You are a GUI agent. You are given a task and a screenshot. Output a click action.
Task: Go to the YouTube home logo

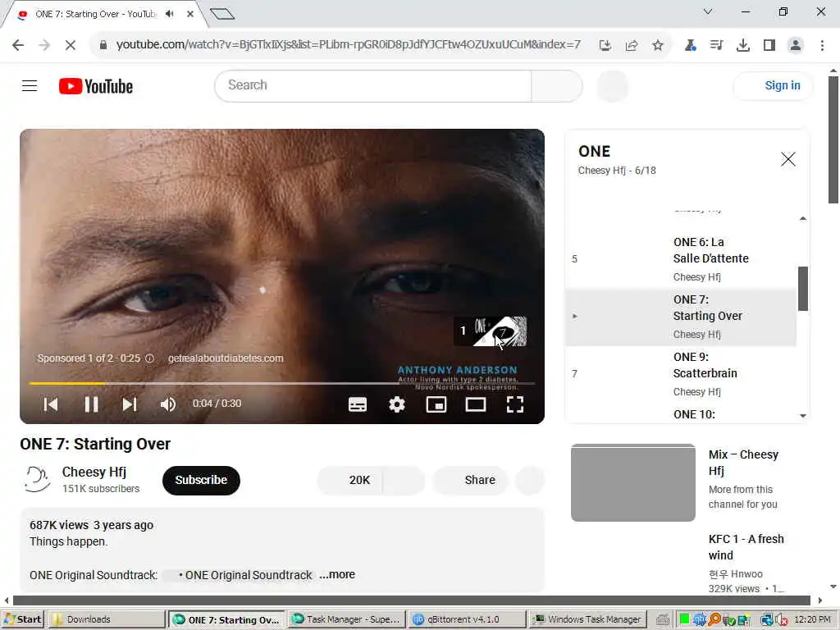coord(96,86)
